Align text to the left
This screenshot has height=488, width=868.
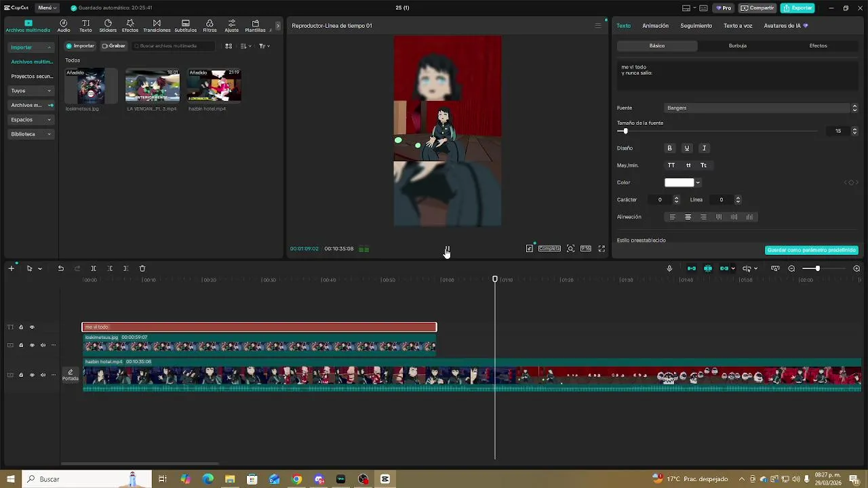pos(673,217)
